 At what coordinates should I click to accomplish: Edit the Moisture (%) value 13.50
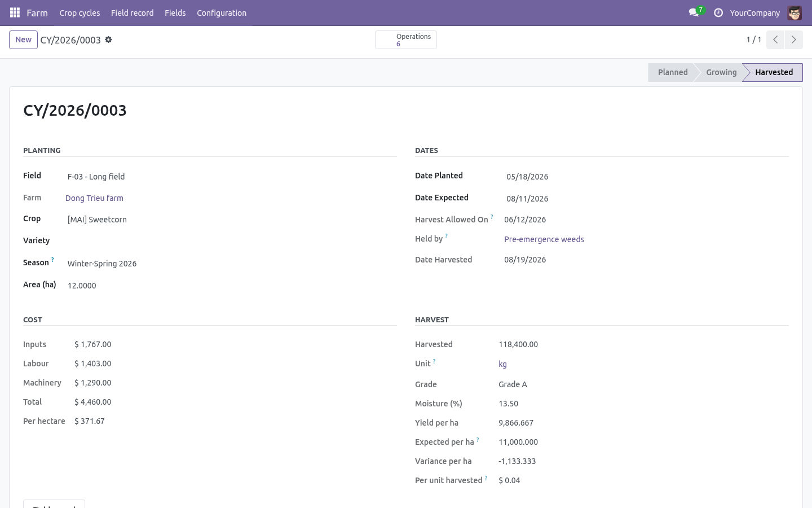(x=508, y=404)
